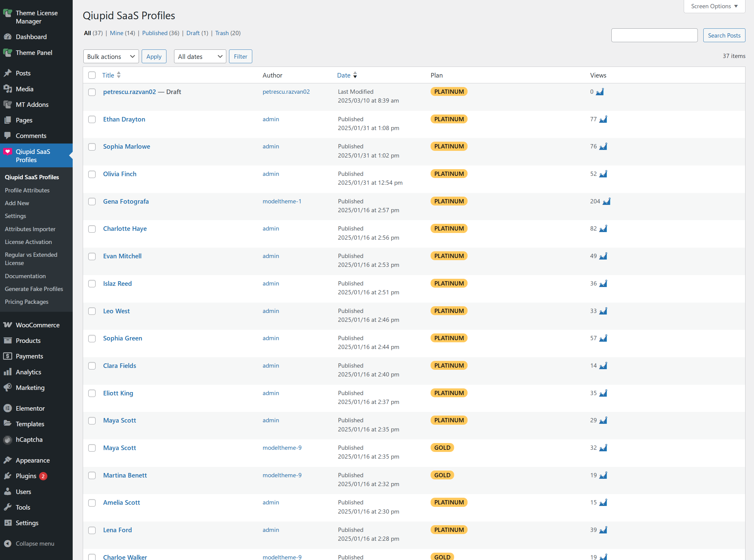Click the Plugins update count badge
The height and width of the screenshot is (560, 754).
pyautogui.click(x=43, y=476)
